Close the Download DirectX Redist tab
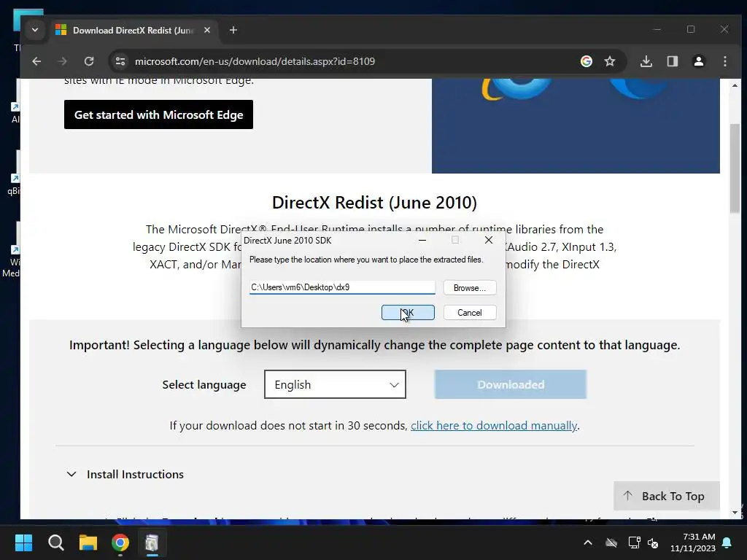The image size is (747, 560). (x=206, y=30)
